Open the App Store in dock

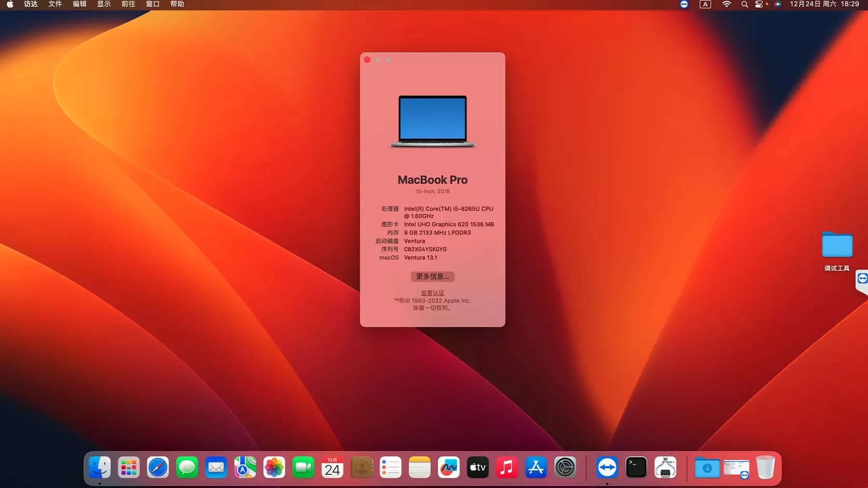536,468
